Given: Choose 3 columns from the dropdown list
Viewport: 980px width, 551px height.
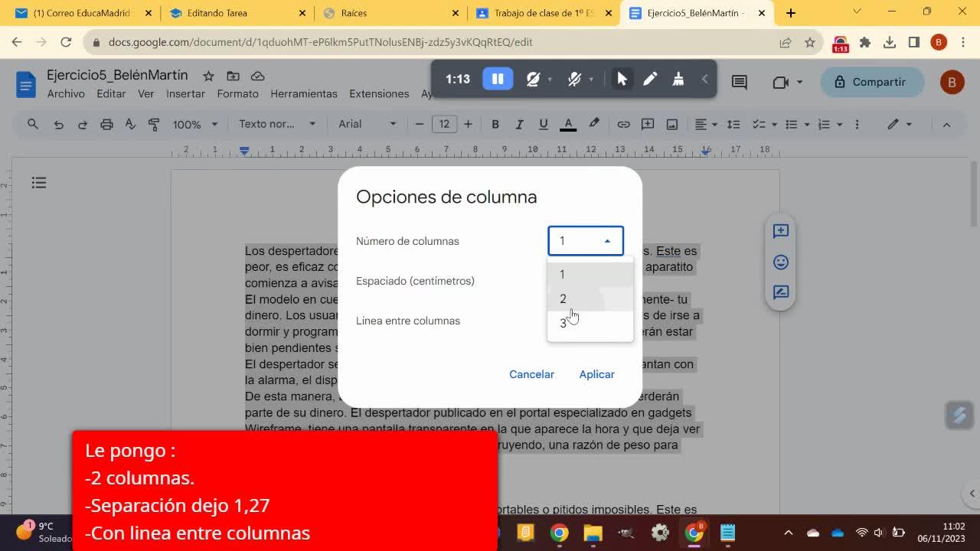Looking at the screenshot, I should coord(563,324).
